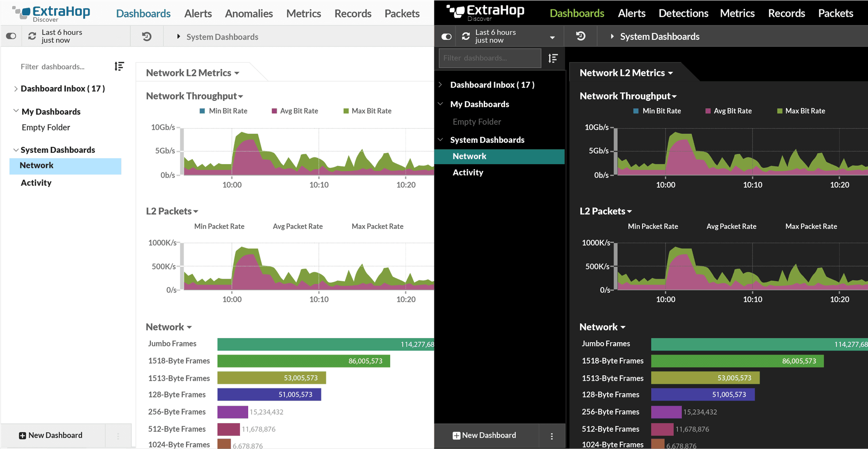Click the Filter dashboards field in dark sidebar
The width and height of the screenshot is (868, 449).
(x=489, y=58)
